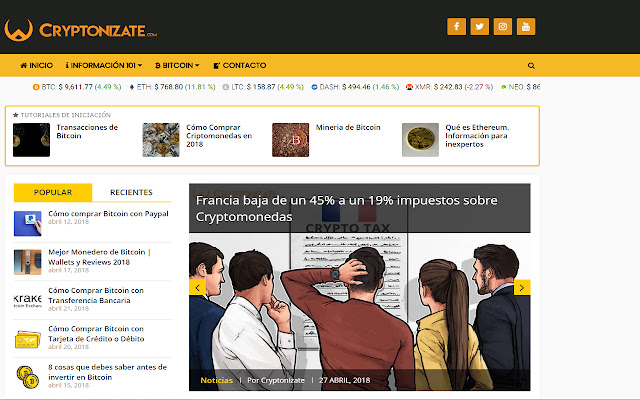This screenshot has width=640, height=400.
Task: Open Minería de Bitcoin tutorial
Action: point(348,127)
